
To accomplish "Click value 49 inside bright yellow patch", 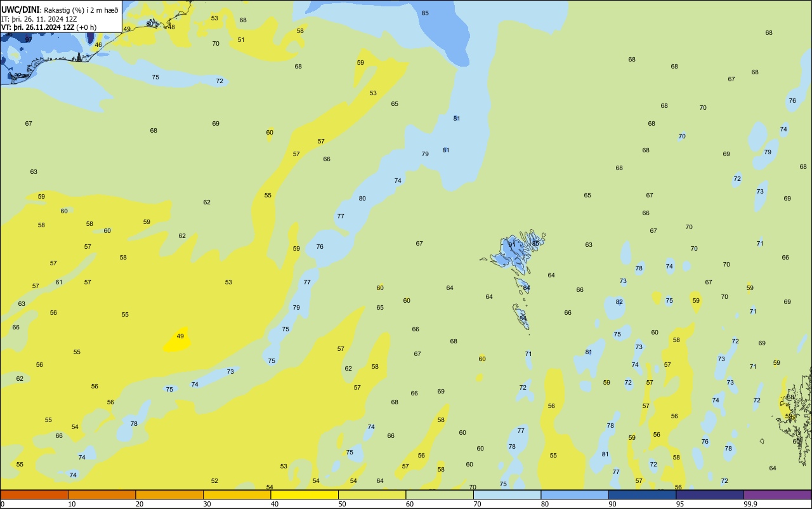I will click(x=180, y=336).
